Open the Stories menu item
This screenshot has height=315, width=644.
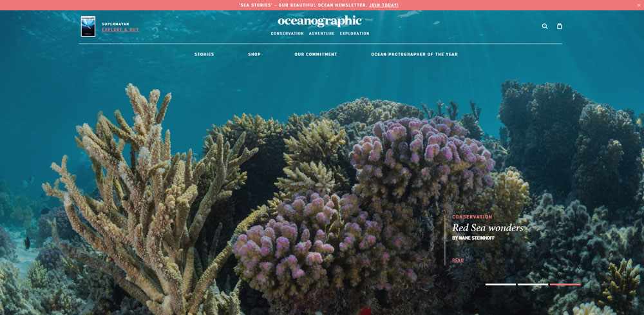click(x=204, y=54)
